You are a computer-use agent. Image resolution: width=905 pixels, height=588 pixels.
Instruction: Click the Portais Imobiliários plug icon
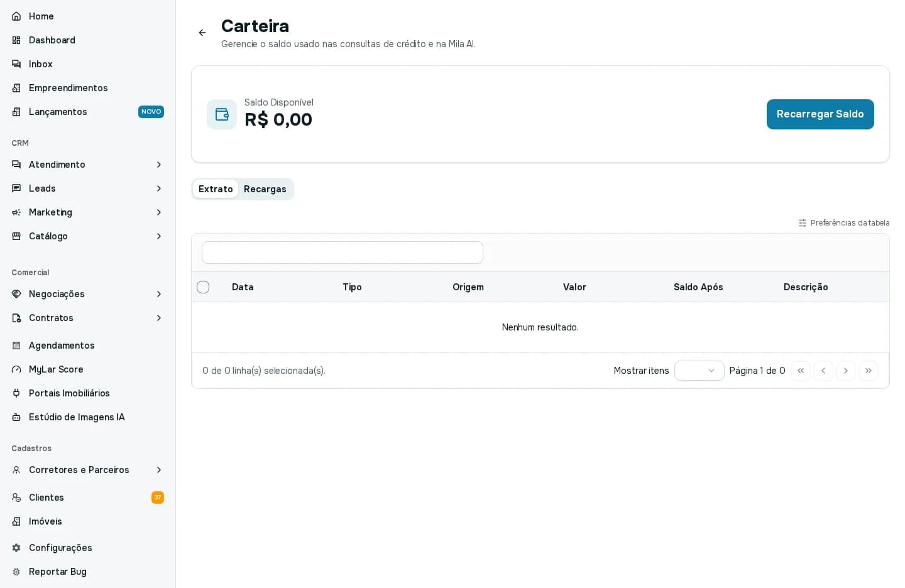[x=16, y=393]
